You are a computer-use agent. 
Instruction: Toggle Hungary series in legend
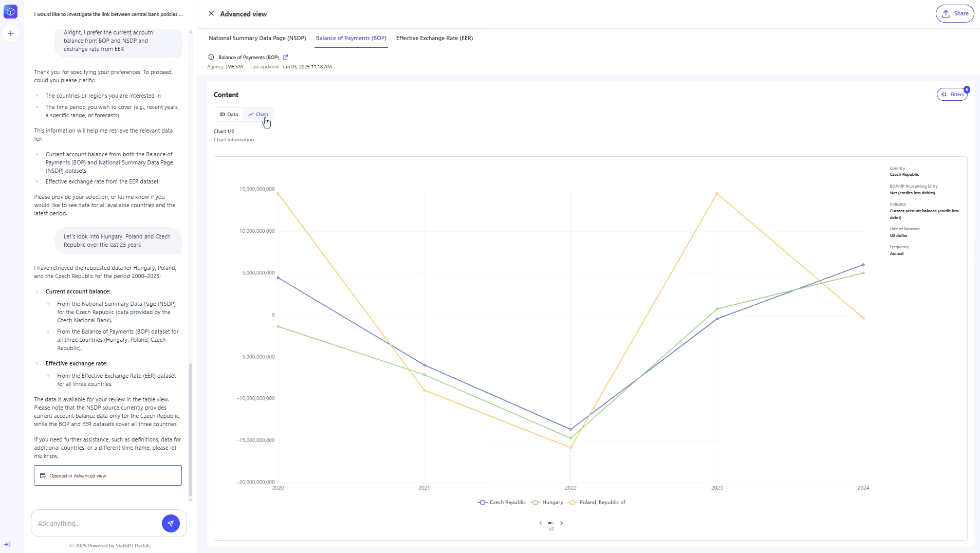pyautogui.click(x=547, y=503)
